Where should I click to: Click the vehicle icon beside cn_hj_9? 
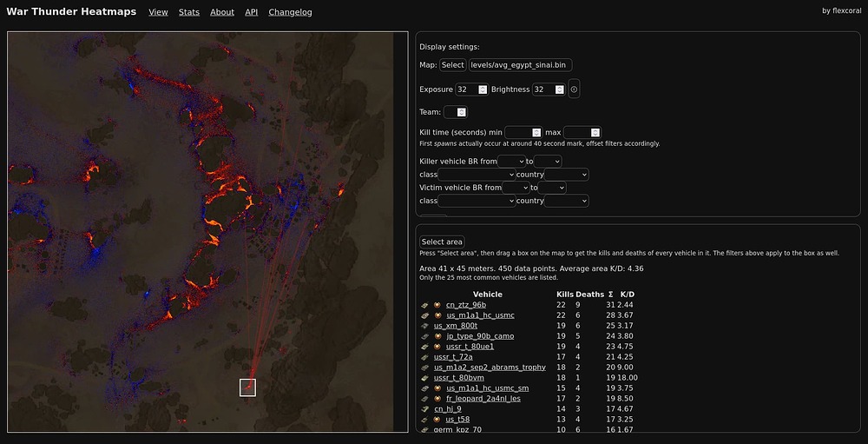(x=424, y=408)
